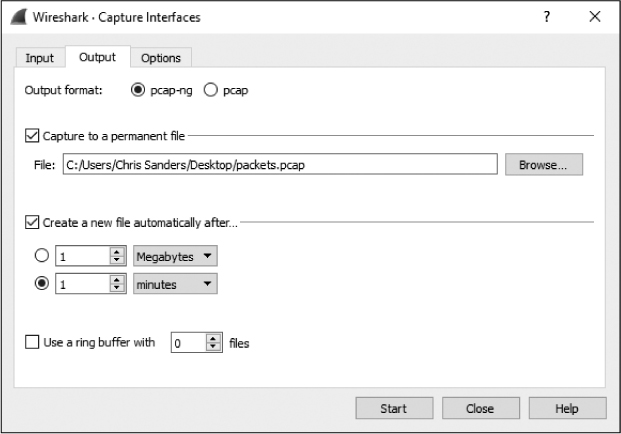Click the Wireshark shark fin title icon
Screen dimensions: 621x434
coord(20,17)
